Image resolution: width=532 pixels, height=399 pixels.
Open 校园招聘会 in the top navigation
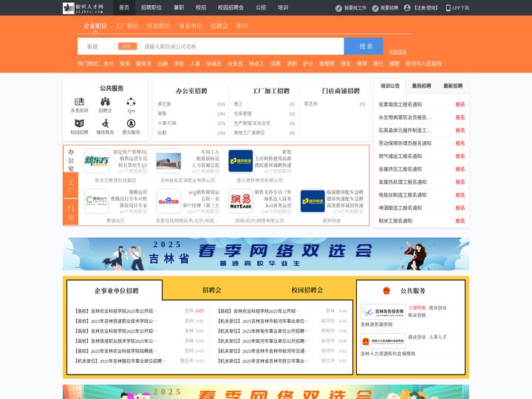[231, 7]
